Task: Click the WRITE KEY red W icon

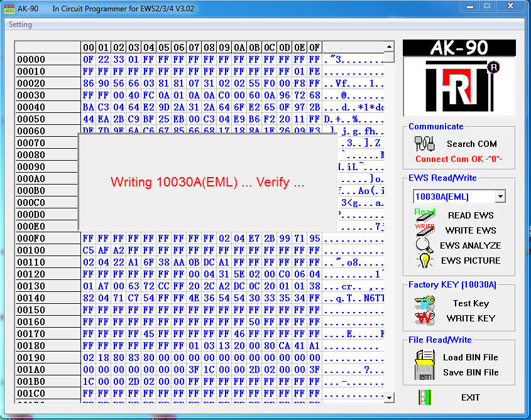Action: click(425, 318)
